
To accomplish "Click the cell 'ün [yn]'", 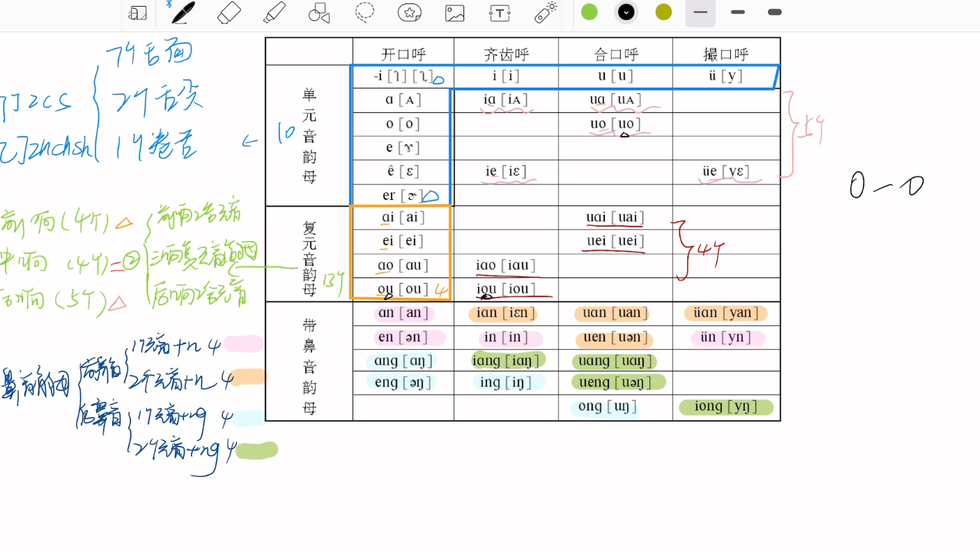I will tap(728, 337).
